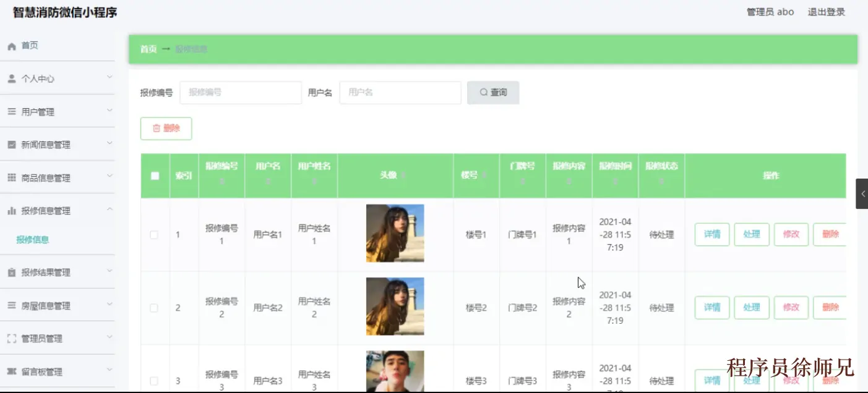Expand the 管理员管理 chevron

coord(110,337)
